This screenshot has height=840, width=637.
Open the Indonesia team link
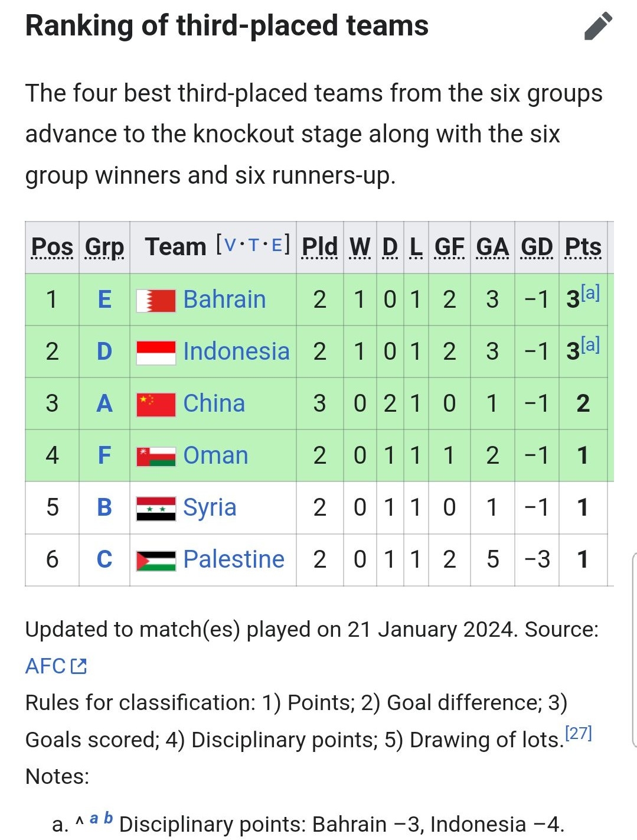tap(236, 351)
